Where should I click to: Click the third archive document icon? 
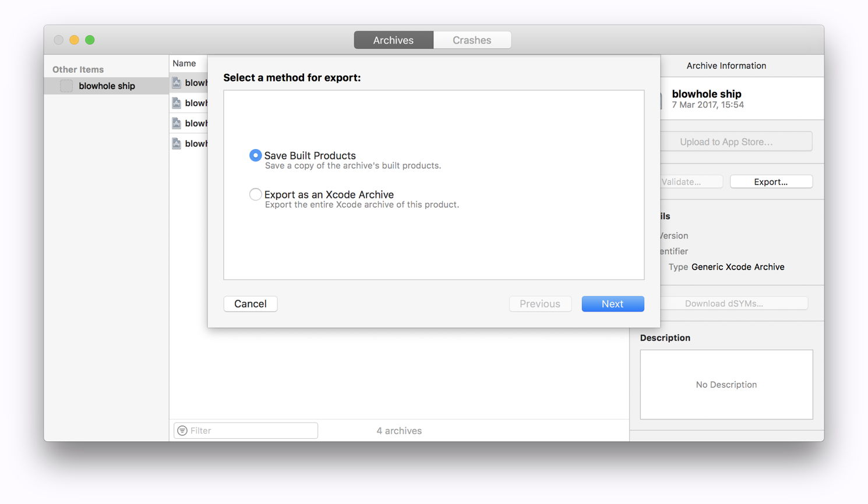tap(177, 123)
